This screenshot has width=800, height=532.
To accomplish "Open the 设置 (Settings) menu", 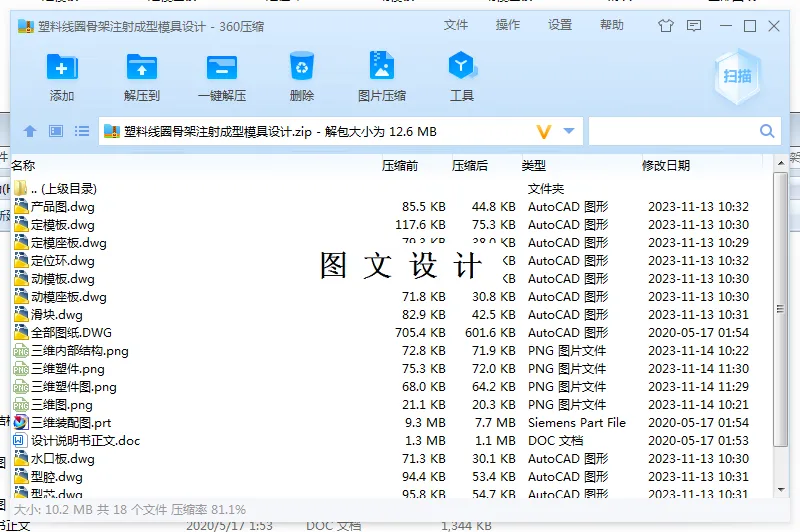I will (x=560, y=25).
